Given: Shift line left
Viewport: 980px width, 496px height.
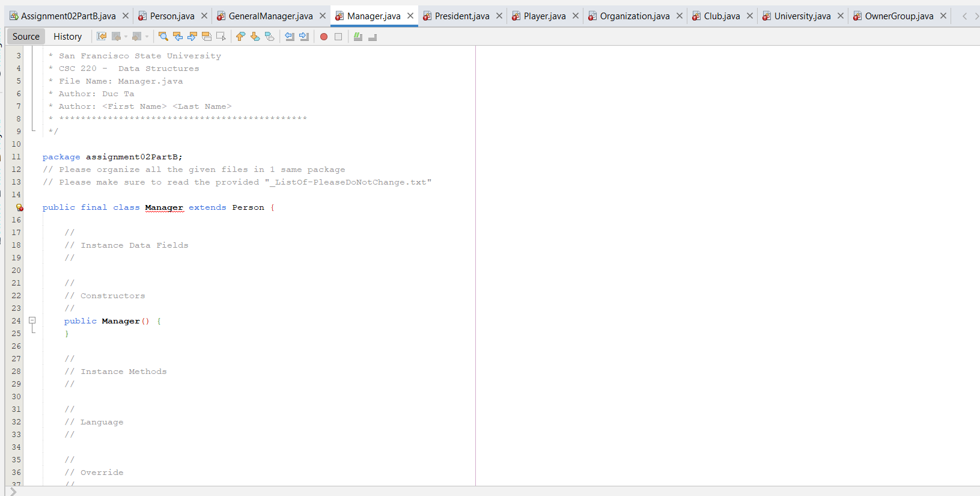Looking at the screenshot, I should click(x=290, y=37).
